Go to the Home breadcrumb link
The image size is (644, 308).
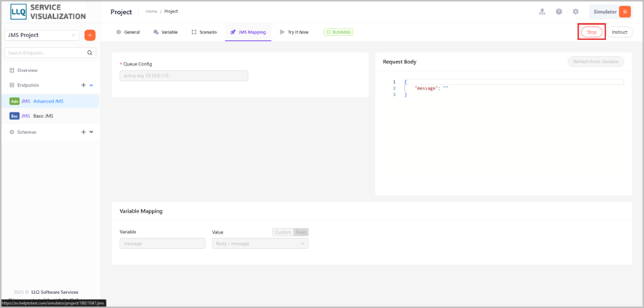coord(151,12)
